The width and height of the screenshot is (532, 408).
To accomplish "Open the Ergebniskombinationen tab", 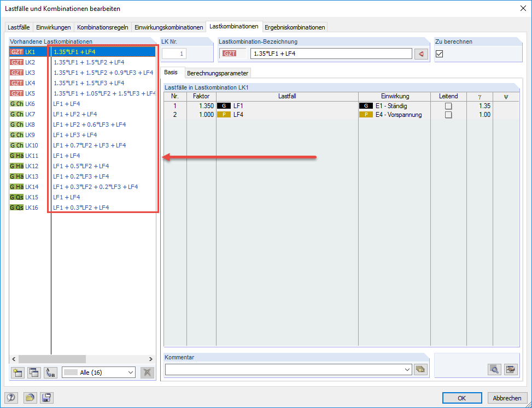I will (x=295, y=27).
